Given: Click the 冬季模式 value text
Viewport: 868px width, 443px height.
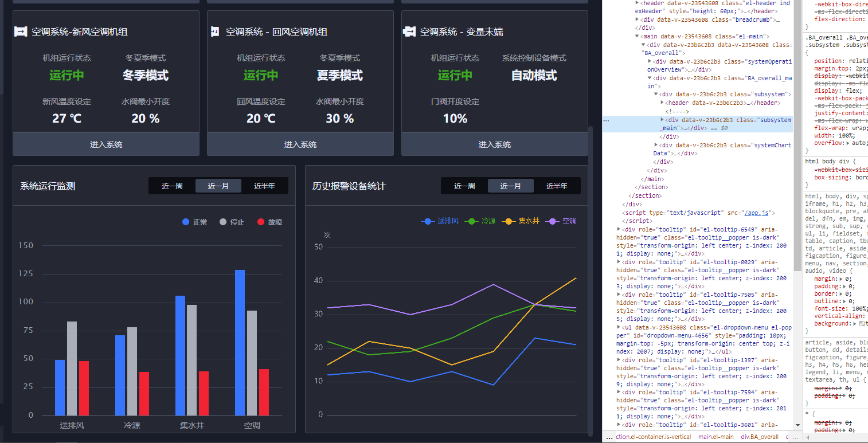Looking at the screenshot, I should point(146,75).
